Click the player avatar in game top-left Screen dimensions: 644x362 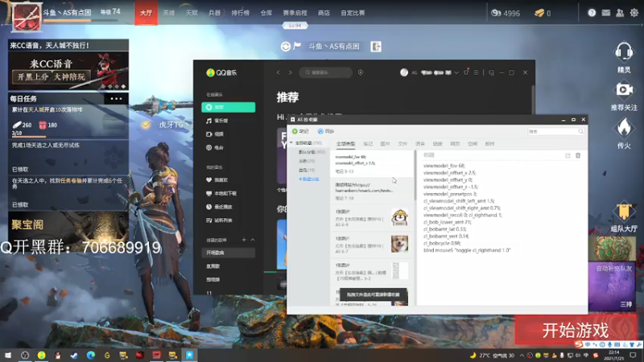pos(27,16)
